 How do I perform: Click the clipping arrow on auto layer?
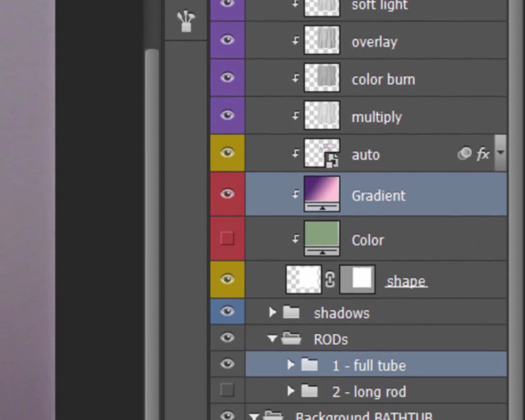click(x=295, y=153)
